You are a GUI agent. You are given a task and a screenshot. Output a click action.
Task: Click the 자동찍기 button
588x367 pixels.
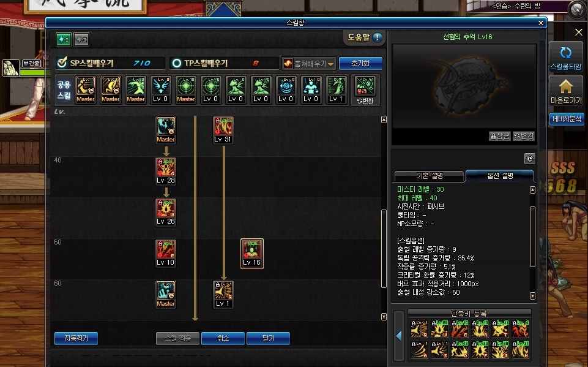76,338
